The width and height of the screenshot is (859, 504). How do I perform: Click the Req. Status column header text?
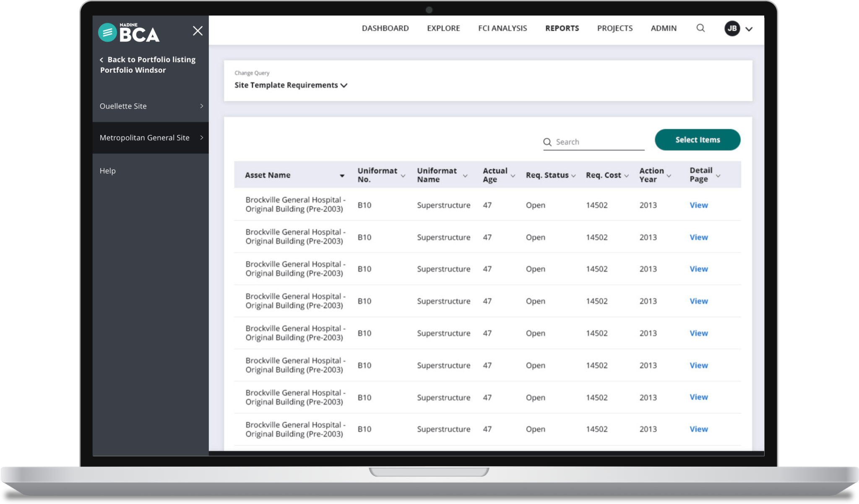pyautogui.click(x=547, y=175)
